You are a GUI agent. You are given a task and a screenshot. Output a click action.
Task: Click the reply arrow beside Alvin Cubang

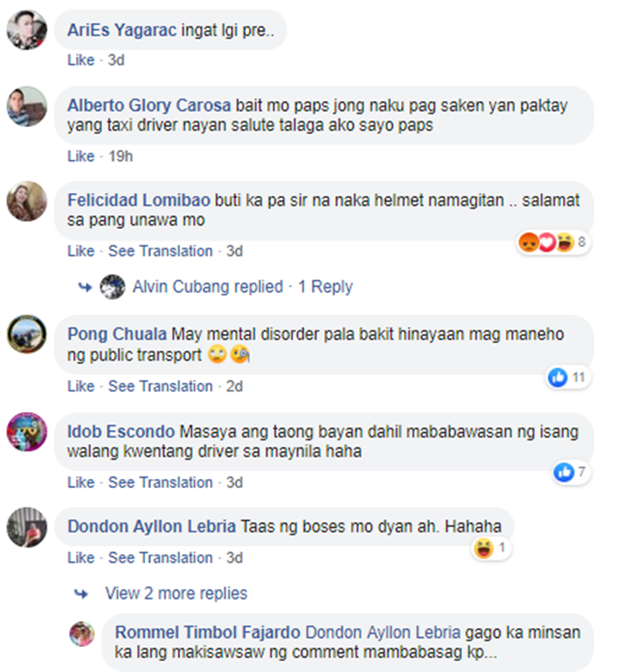point(85,286)
